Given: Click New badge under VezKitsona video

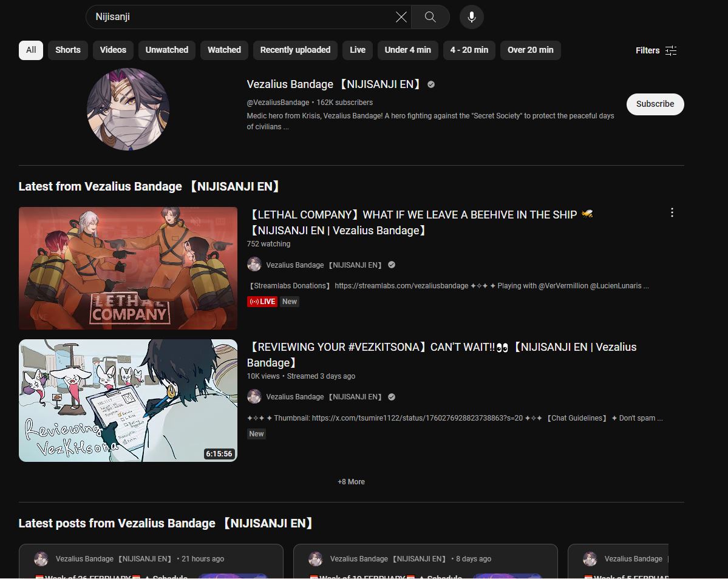Looking at the screenshot, I should click(x=256, y=434).
